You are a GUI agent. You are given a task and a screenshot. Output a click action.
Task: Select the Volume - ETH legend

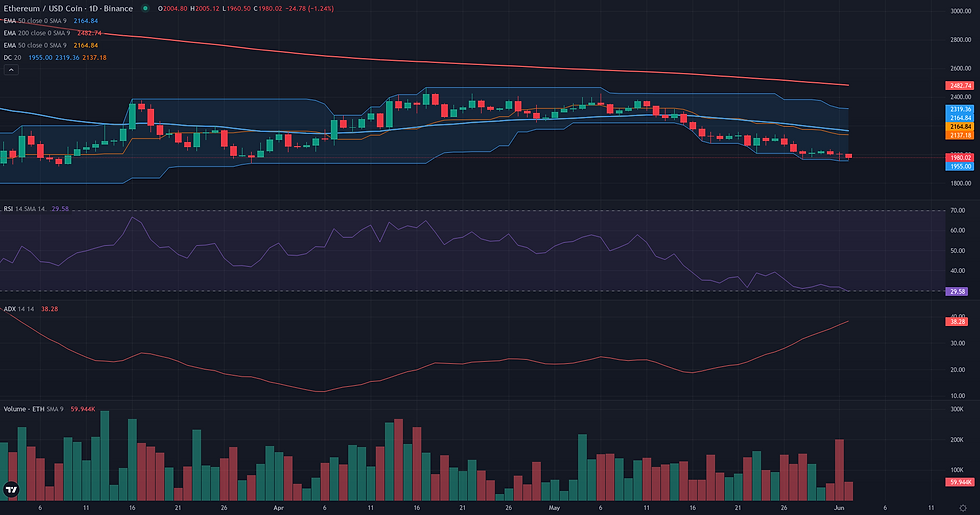click(49, 409)
